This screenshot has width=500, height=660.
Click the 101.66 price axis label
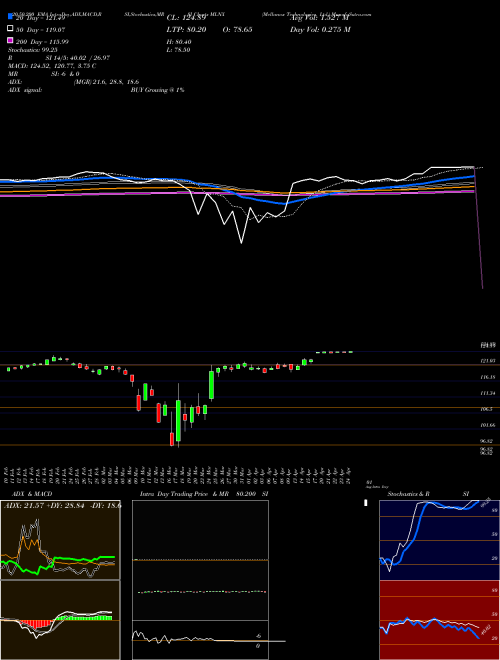pyautogui.click(x=488, y=425)
